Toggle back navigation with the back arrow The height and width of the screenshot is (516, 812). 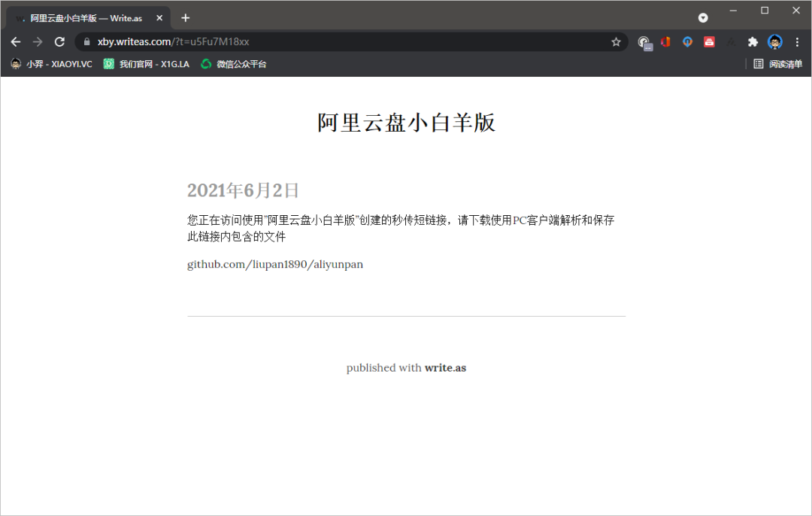(x=15, y=42)
